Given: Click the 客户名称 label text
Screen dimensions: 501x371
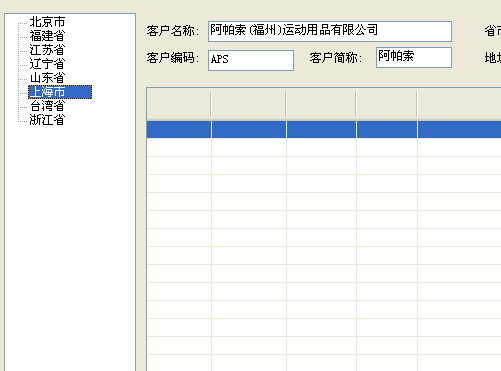Looking at the screenshot, I should click(173, 31).
